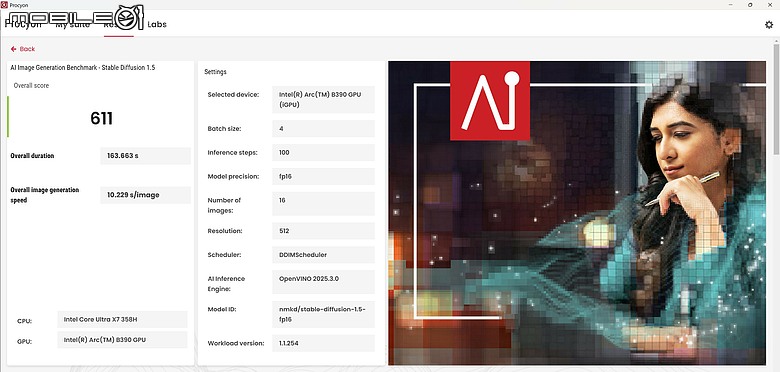Click the AI benchmark artwork image
Image resolution: width=780 pixels, height=372 pixels.
(577, 213)
